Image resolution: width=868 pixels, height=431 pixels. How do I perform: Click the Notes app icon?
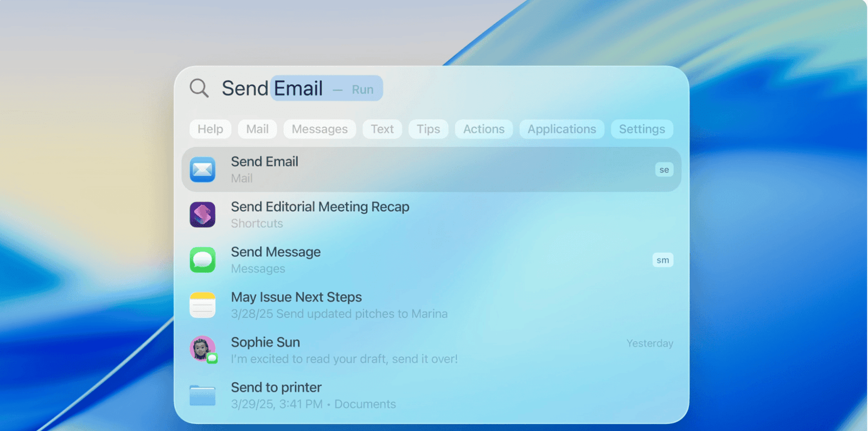coord(202,305)
